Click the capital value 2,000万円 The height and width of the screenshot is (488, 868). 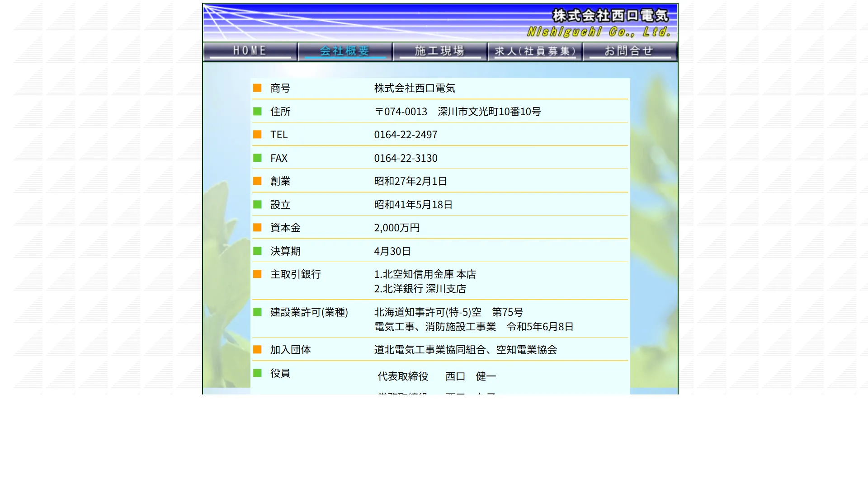[397, 228]
